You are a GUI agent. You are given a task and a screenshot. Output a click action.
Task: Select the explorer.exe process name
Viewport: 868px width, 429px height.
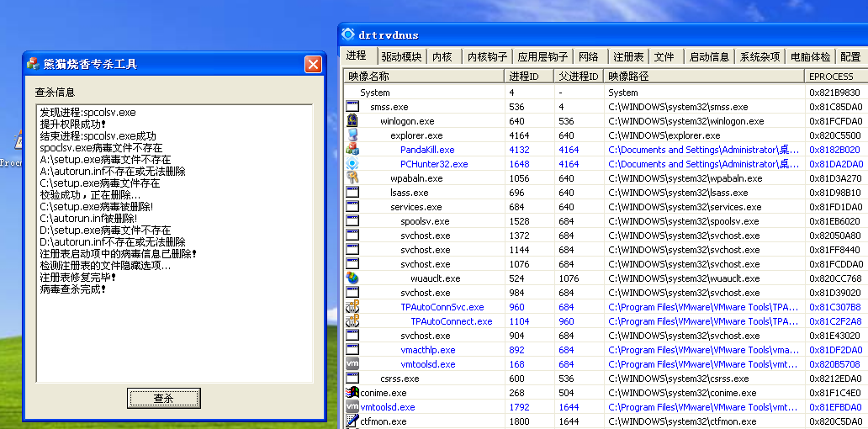[417, 135]
